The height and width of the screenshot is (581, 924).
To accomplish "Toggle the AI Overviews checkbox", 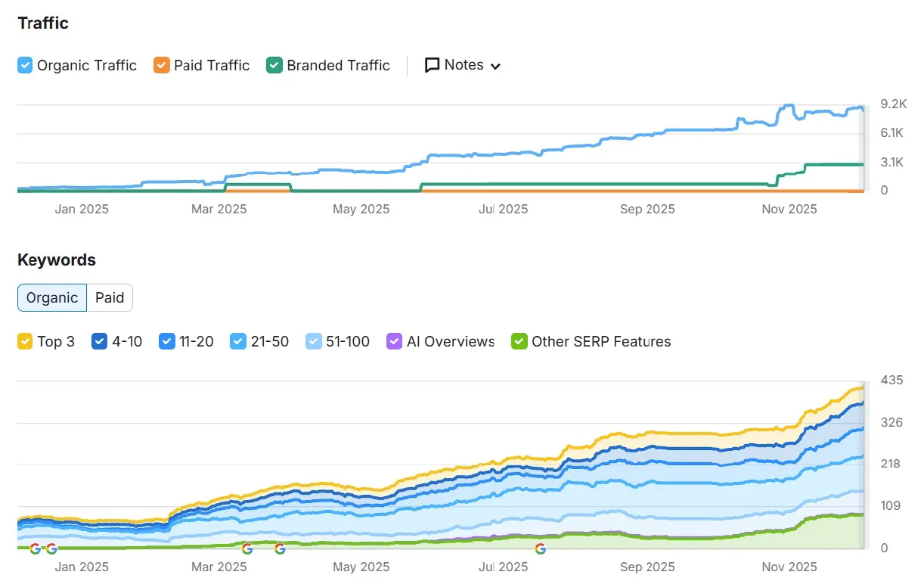I will point(395,342).
